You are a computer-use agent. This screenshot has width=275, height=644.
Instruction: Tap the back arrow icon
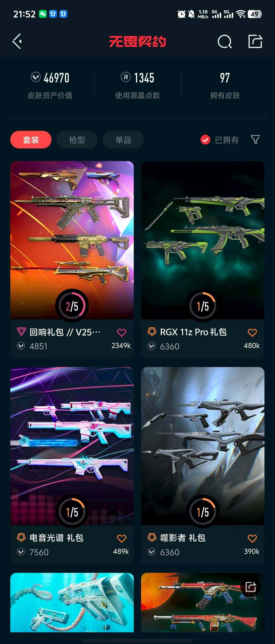pos(17,41)
